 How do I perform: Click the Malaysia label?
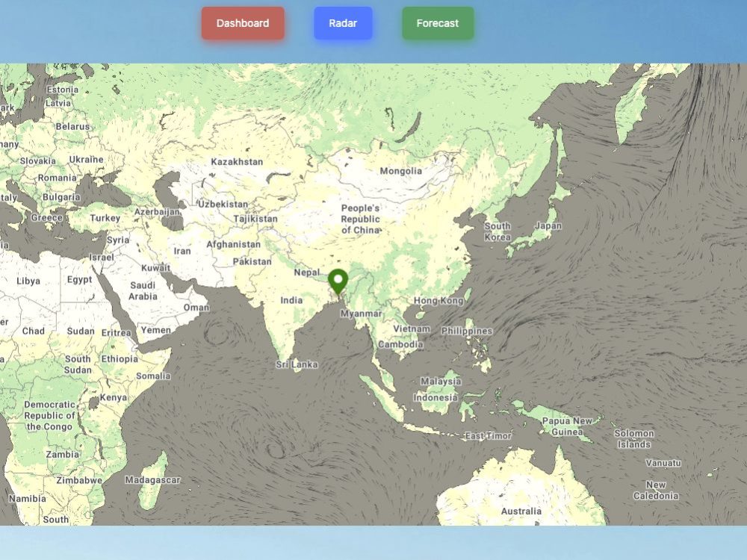441,382
